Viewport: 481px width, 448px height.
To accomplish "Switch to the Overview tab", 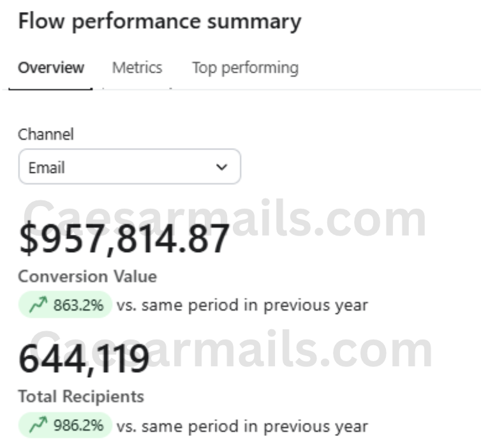I will 51,68.
